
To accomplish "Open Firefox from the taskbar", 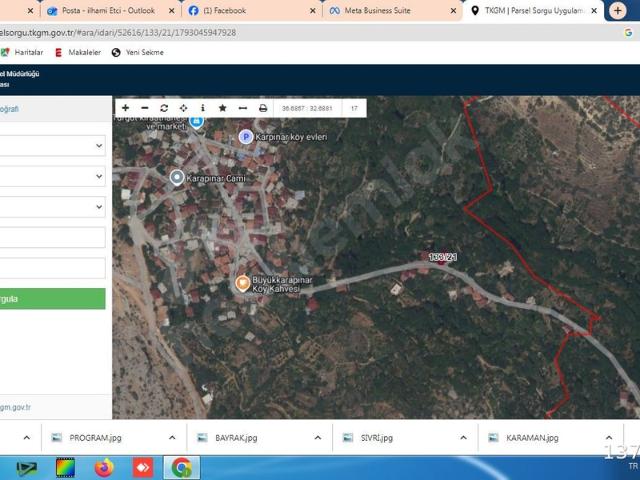I will 104,468.
